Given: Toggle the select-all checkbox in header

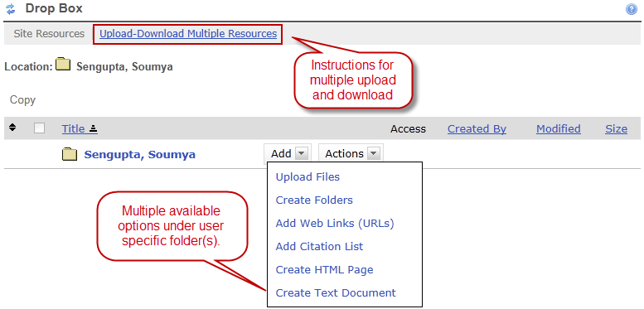Looking at the screenshot, I should pyautogui.click(x=40, y=128).
